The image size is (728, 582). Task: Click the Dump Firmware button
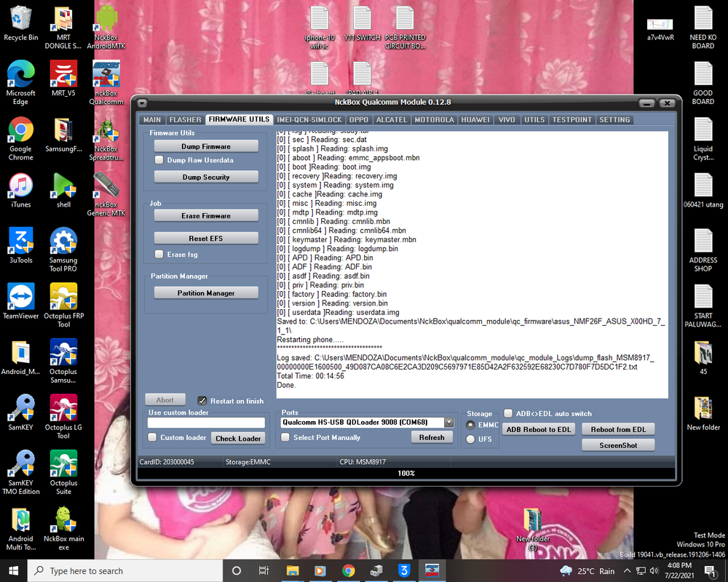pos(206,146)
